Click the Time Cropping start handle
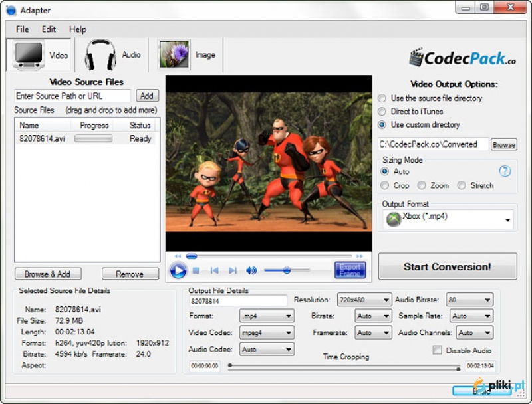 pos(230,365)
